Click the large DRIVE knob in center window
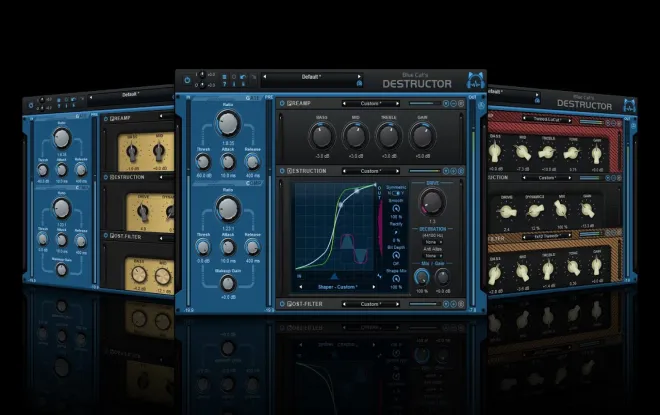 [x=432, y=202]
